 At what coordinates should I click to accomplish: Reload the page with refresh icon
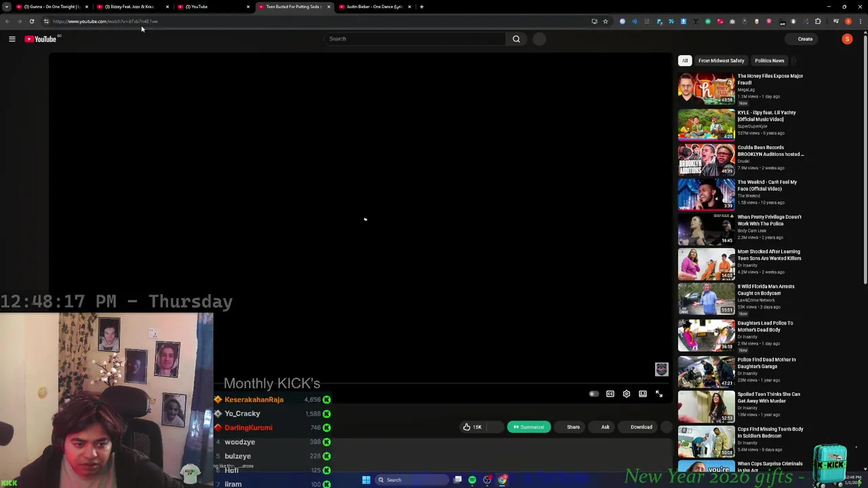click(x=31, y=21)
